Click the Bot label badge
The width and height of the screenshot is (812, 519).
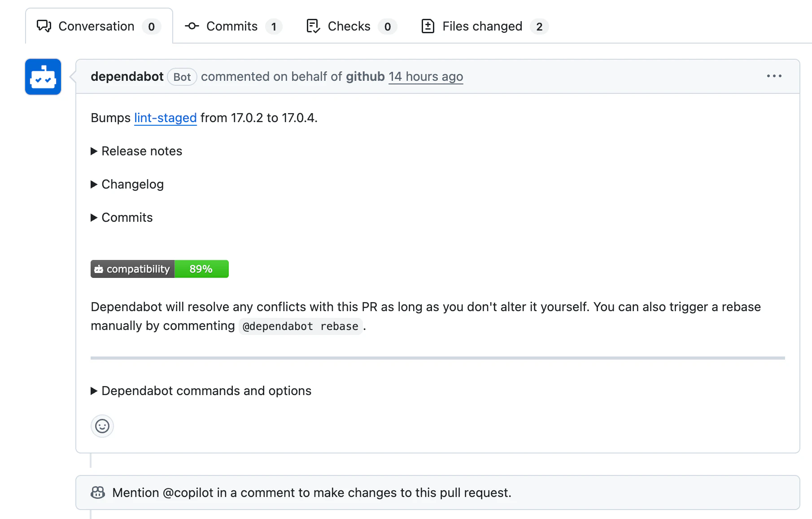coord(182,77)
